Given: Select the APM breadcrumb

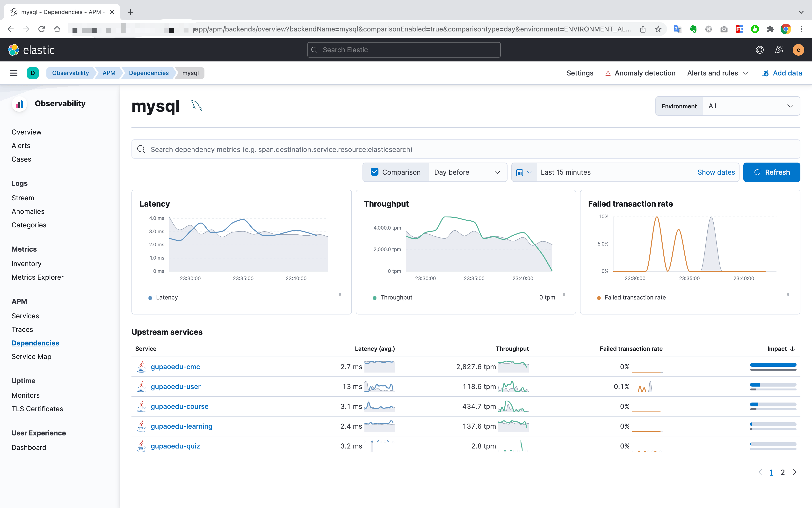Looking at the screenshot, I should [x=109, y=73].
